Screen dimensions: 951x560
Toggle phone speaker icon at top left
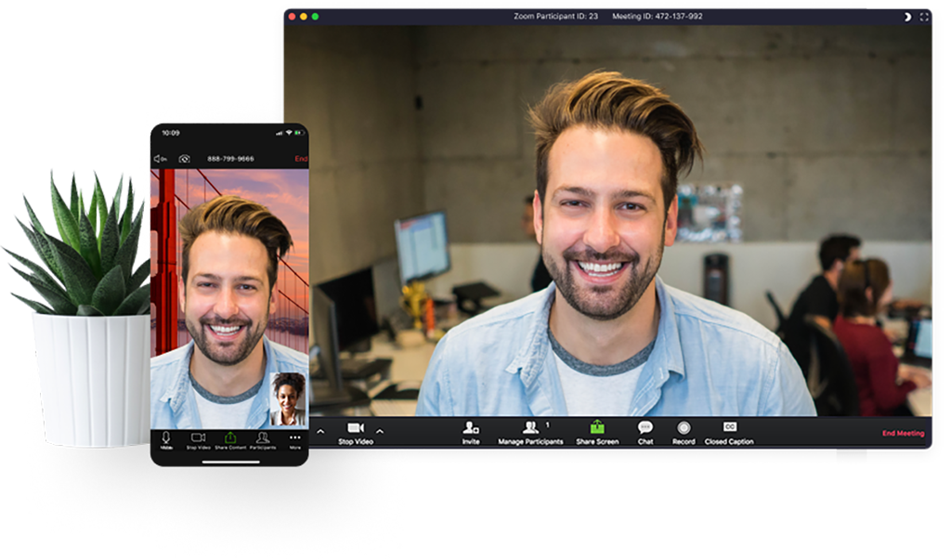(160, 159)
